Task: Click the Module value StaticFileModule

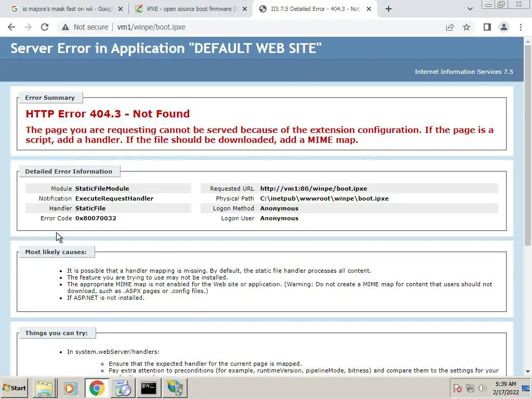Action: (102, 189)
